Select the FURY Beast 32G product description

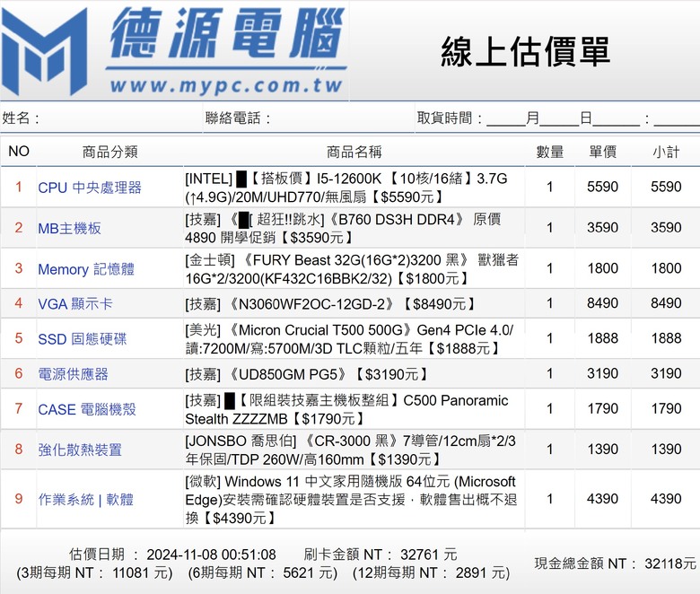pyautogui.click(x=352, y=269)
